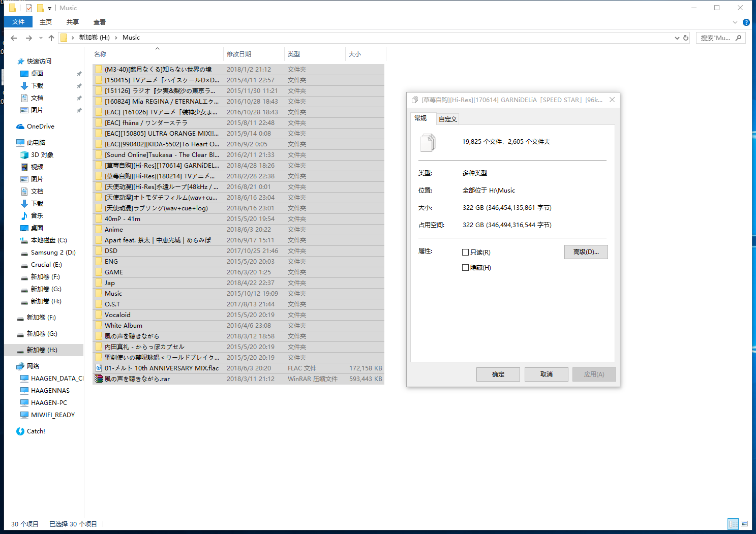Open quick access toolbar customize dropdown
The height and width of the screenshot is (534, 756).
(49, 8)
